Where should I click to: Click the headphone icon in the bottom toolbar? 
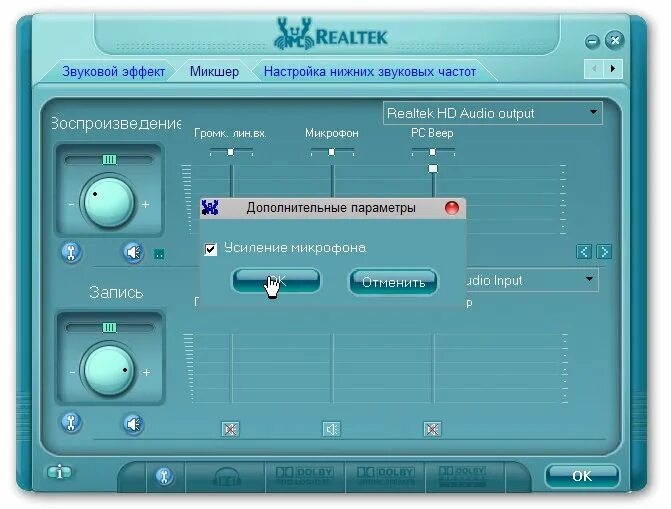pos(226,477)
